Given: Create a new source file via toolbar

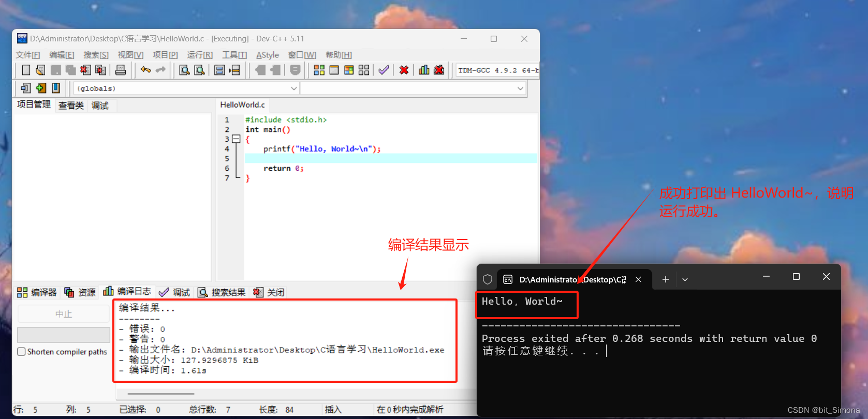Looking at the screenshot, I should tap(26, 70).
